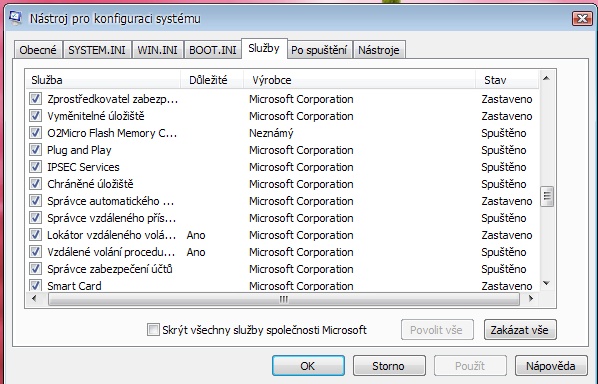598x384 pixels.
Task: Click the vertical scrollbar down arrow
Action: coord(546,283)
